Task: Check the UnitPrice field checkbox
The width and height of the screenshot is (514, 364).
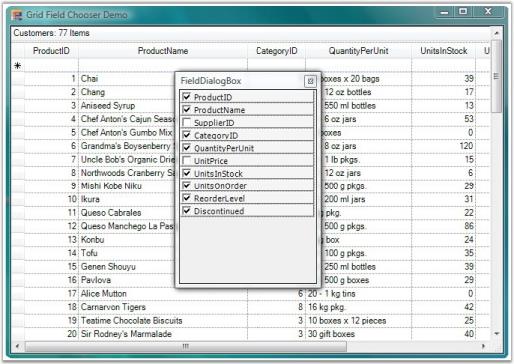Action: click(187, 160)
